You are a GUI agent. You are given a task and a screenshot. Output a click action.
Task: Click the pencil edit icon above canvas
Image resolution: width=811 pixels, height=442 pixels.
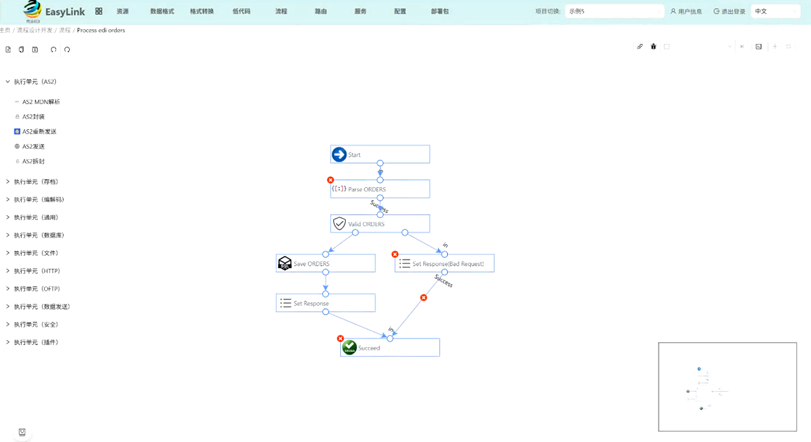pos(640,47)
